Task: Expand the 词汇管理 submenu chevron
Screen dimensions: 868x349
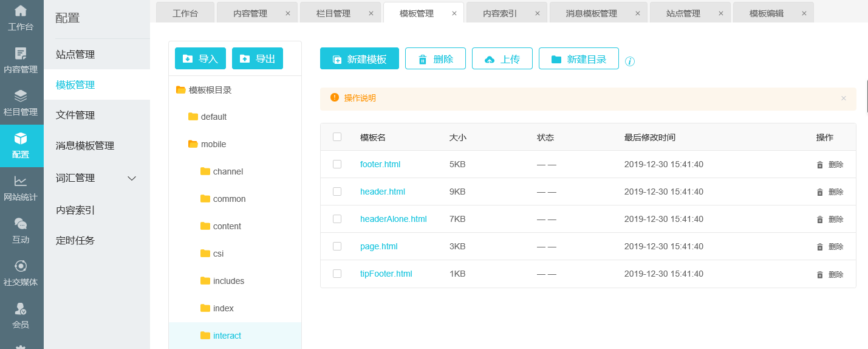Action: pyautogui.click(x=132, y=178)
